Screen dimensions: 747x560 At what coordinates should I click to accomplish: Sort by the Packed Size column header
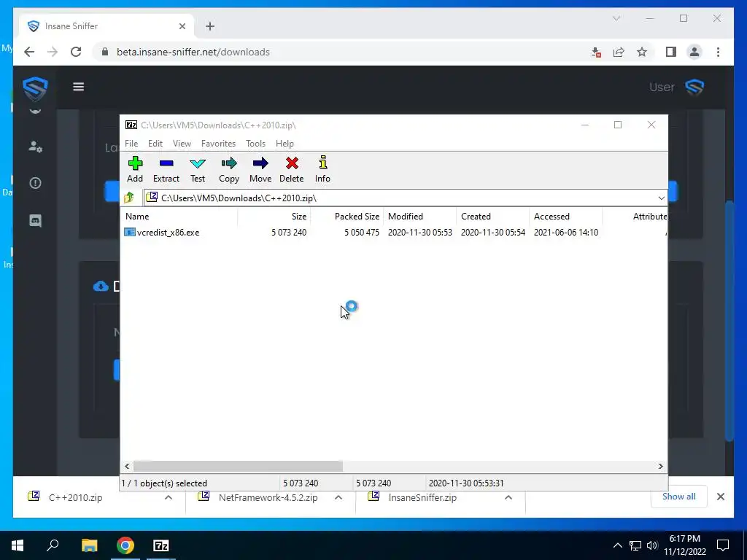[x=347, y=216]
